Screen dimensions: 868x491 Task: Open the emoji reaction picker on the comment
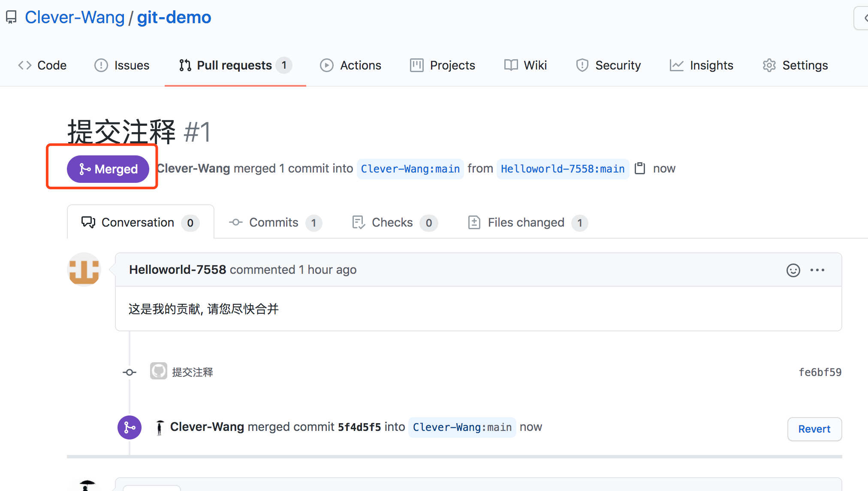(793, 270)
